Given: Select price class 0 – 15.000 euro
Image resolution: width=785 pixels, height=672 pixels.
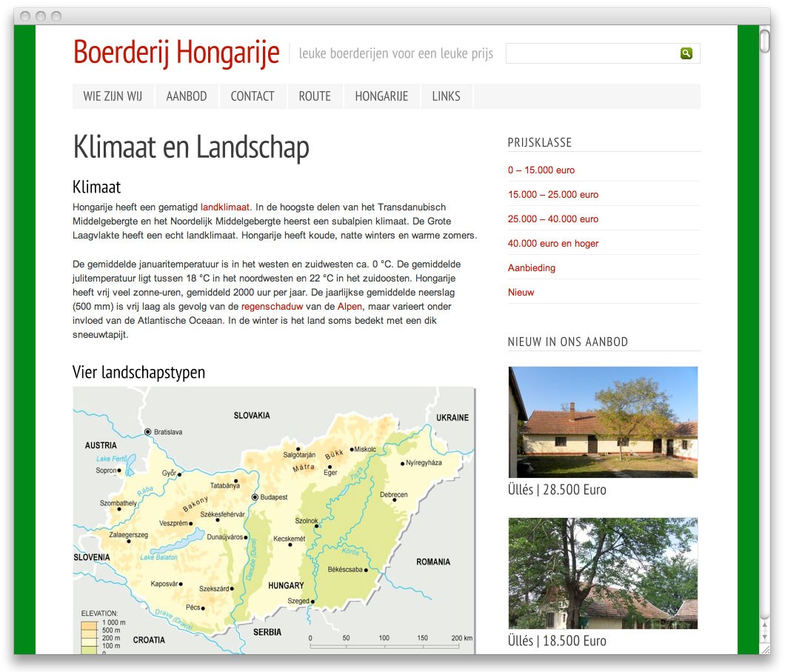Looking at the screenshot, I should tap(541, 170).
